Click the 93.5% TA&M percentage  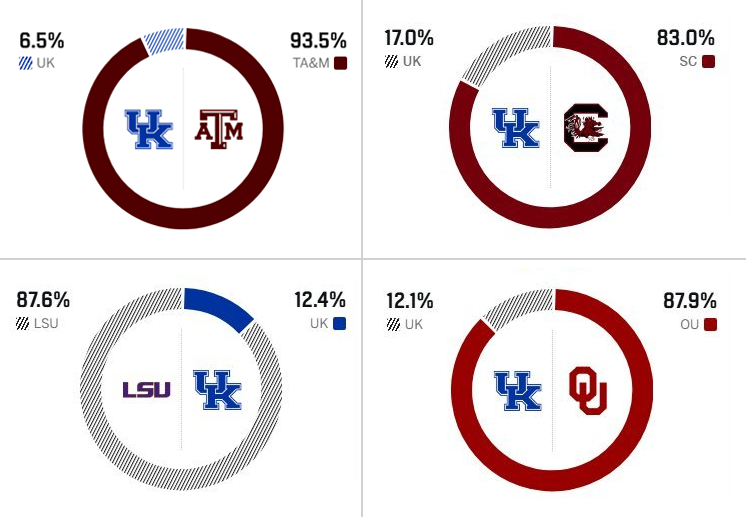318,40
